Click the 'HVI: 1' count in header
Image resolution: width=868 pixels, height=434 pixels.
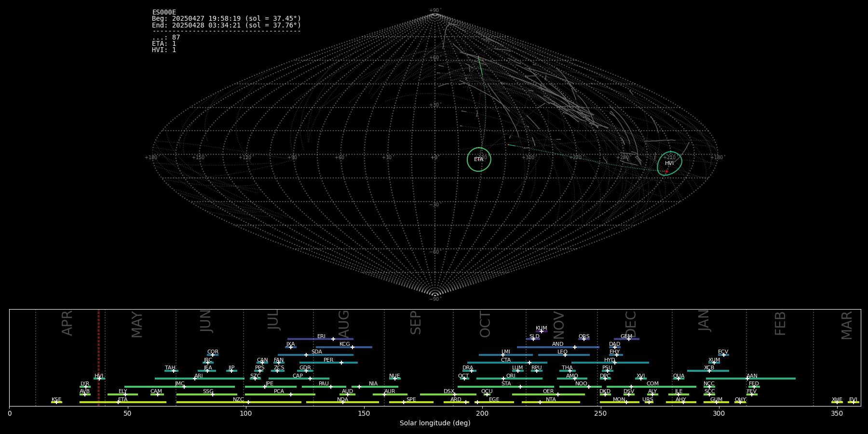coord(164,50)
